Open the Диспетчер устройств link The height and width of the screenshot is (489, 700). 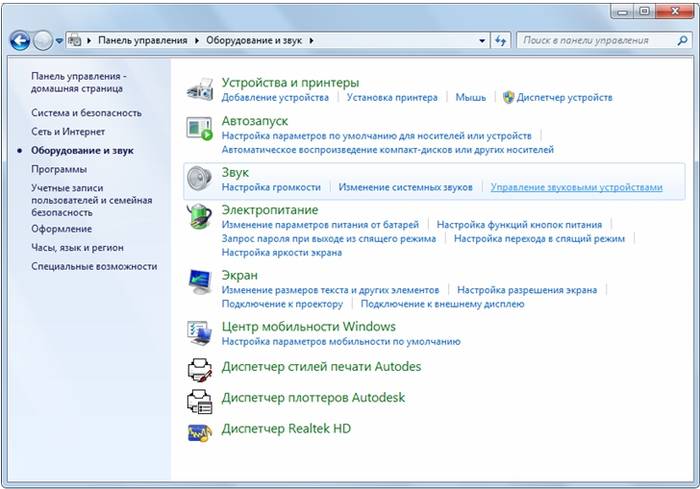564,97
